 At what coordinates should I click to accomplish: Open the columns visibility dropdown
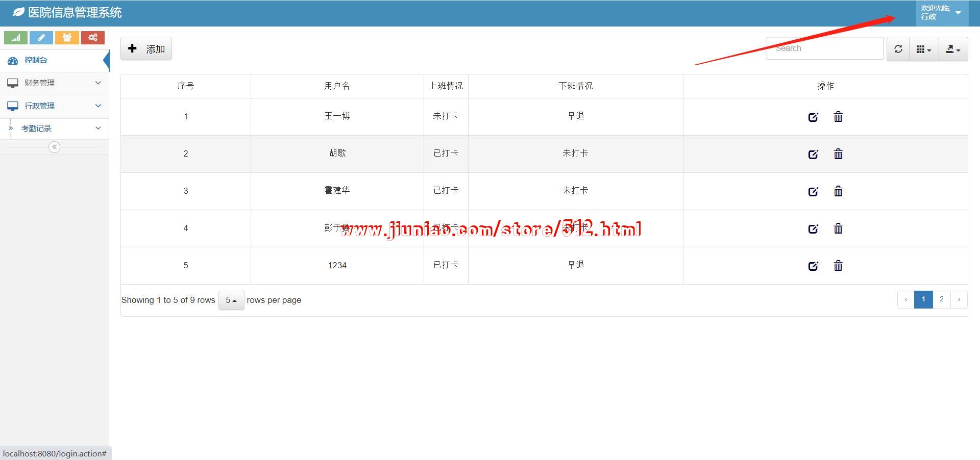[x=924, y=49]
